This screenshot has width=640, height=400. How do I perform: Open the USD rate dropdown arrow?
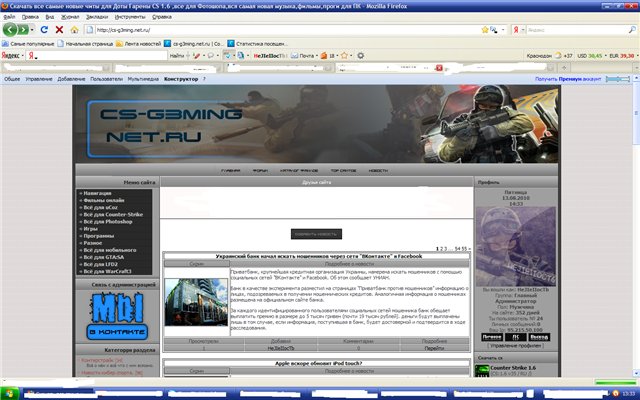pyautogui.click(x=605, y=56)
